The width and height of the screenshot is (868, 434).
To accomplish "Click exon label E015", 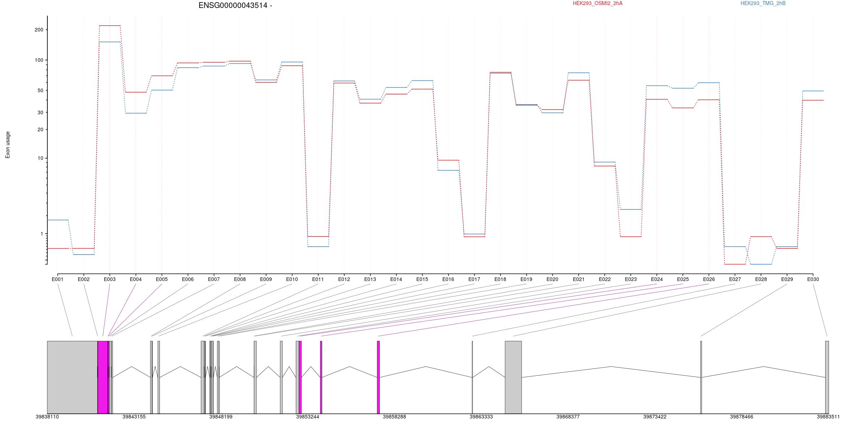I will point(422,279).
